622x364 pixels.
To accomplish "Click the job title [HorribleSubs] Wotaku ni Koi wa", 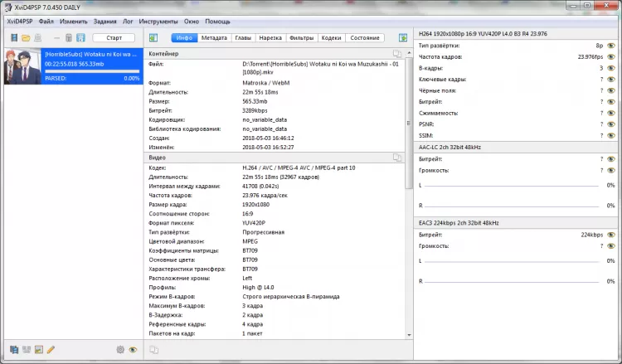I will [x=91, y=54].
